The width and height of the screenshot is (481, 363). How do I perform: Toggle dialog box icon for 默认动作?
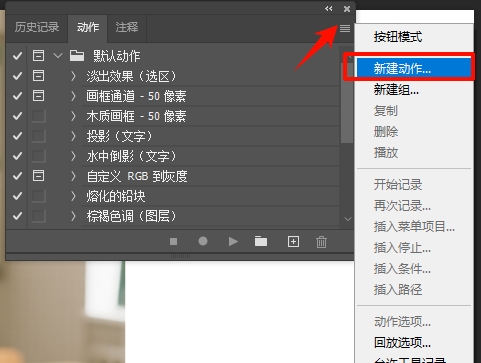pyautogui.click(x=38, y=56)
